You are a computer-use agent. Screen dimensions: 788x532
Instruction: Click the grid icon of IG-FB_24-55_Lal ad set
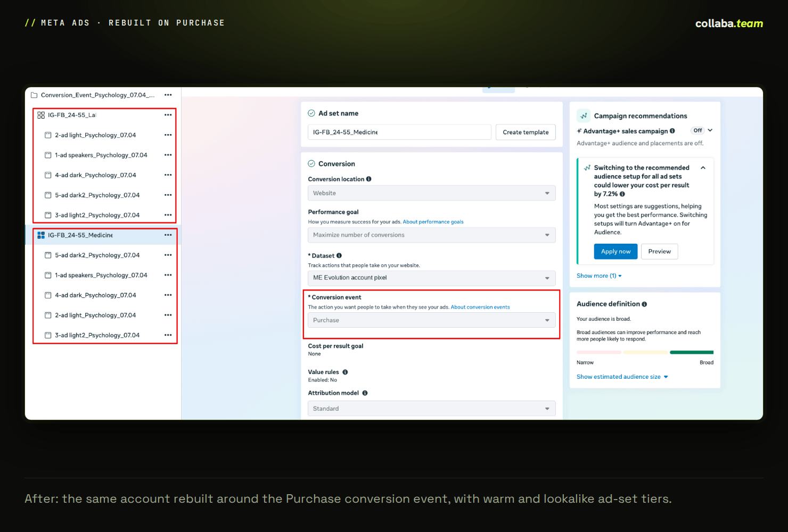tap(41, 115)
